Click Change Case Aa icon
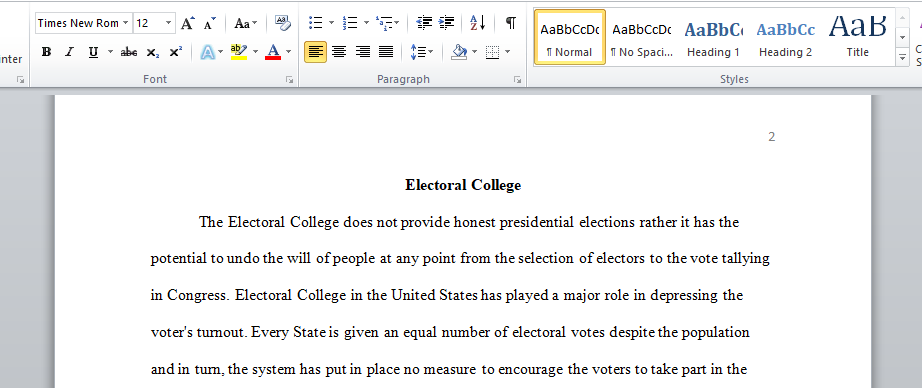The image size is (922, 388). pyautogui.click(x=242, y=23)
